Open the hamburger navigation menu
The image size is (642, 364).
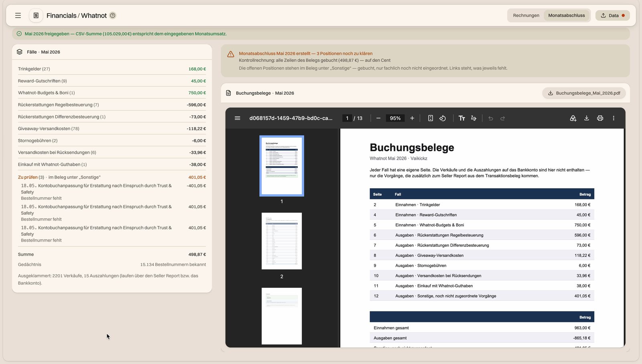pos(18,15)
